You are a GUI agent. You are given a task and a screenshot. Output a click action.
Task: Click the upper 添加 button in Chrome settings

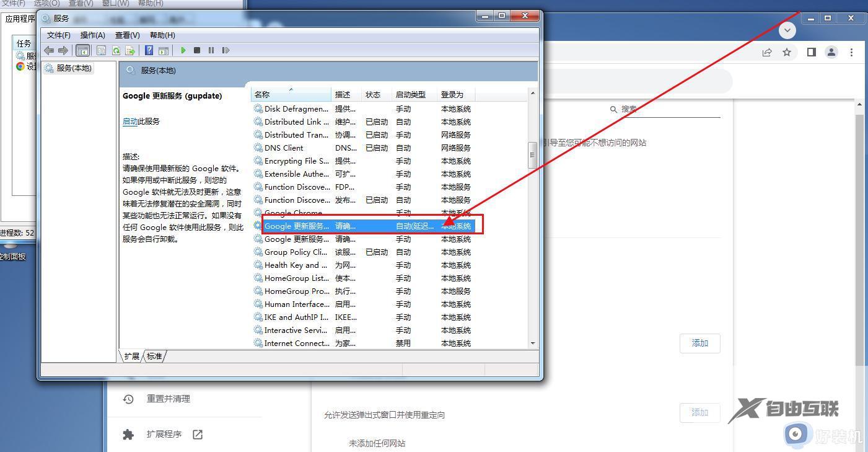(x=699, y=343)
